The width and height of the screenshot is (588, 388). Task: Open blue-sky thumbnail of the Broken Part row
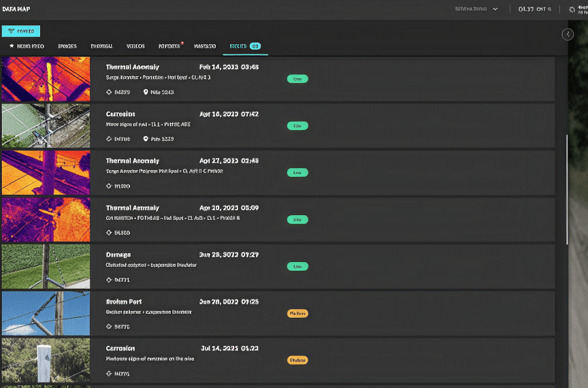click(x=46, y=313)
